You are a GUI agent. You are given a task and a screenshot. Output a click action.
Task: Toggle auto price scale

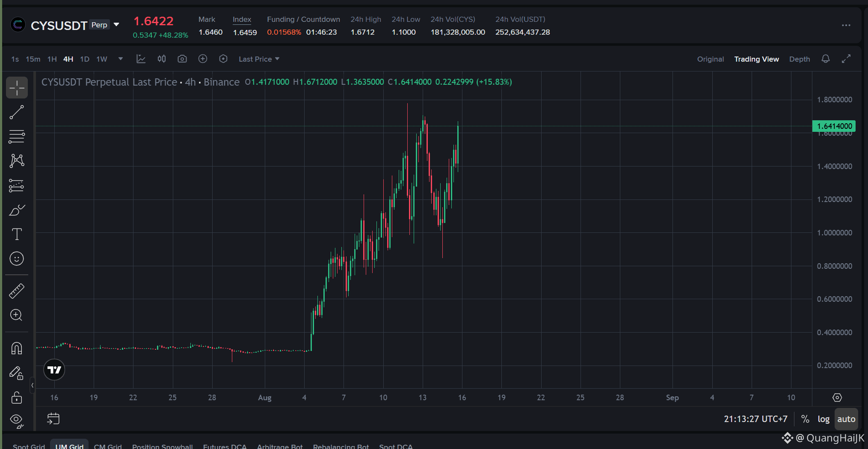point(846,419)
